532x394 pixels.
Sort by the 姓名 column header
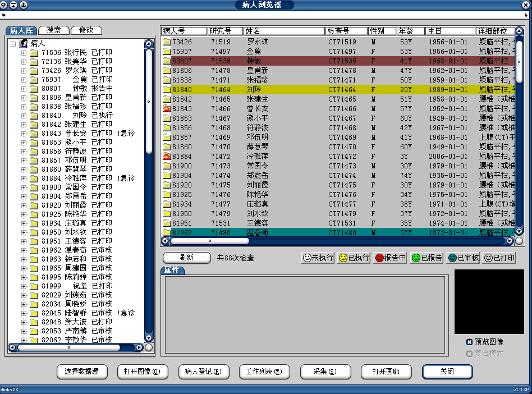284,31
